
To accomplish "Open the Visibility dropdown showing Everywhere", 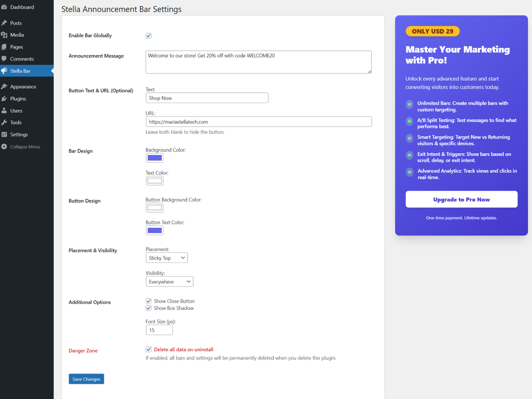I will (x=169, y=281).
